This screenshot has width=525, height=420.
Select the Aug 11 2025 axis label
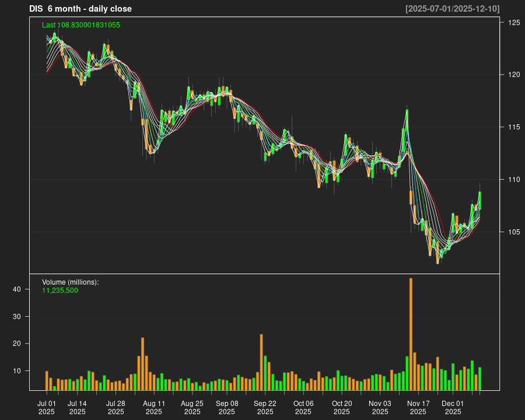[x=154, y=407]
